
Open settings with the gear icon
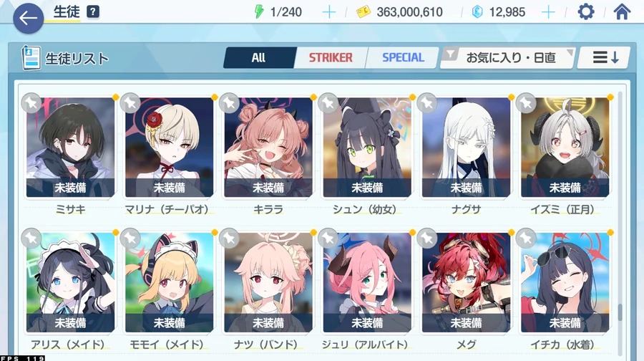[585, 11]
